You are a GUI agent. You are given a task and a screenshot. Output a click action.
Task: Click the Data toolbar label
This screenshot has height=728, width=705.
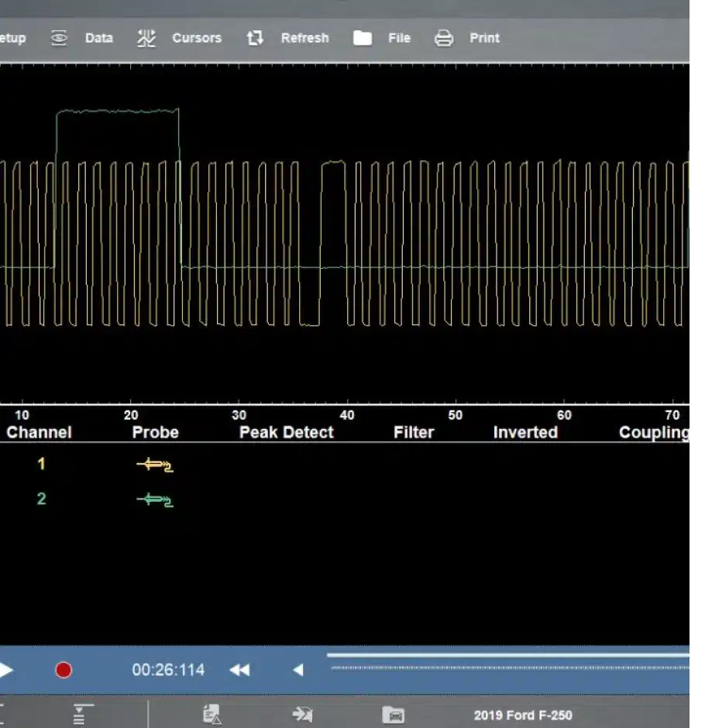[x=99, y=38]
